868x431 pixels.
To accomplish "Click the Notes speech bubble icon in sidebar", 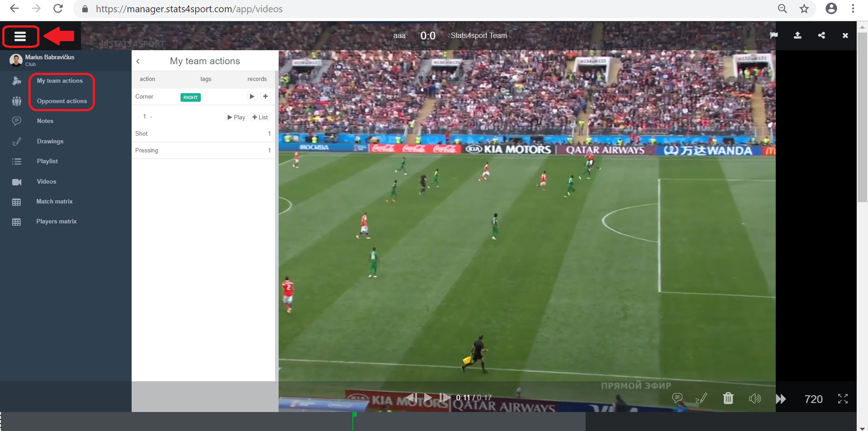I will click(17, 121).
